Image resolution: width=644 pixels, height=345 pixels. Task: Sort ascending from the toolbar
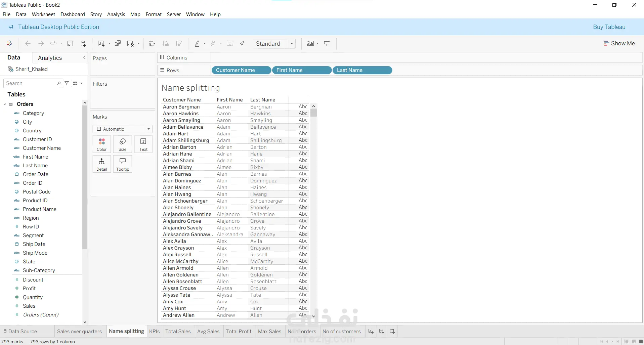point(165,43)
